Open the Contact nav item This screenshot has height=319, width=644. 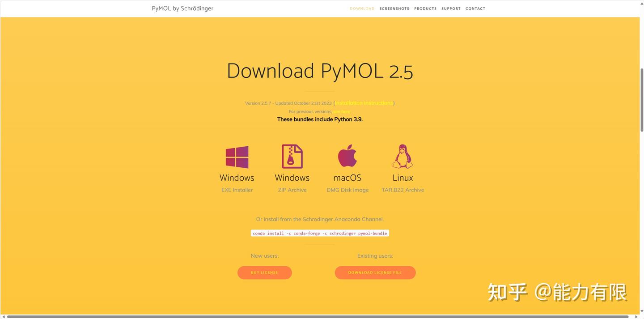pyautogui.click(x=475, y=9)
